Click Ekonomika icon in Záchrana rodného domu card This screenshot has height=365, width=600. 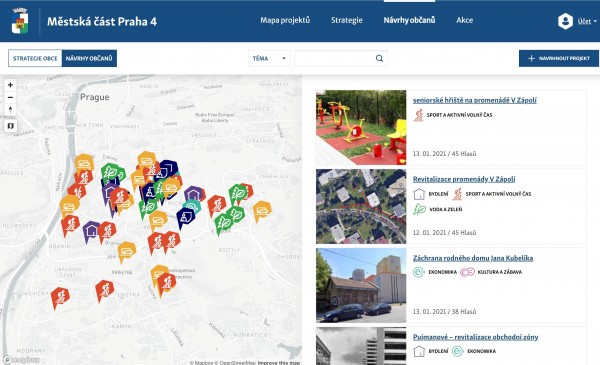tap(419, 272)
